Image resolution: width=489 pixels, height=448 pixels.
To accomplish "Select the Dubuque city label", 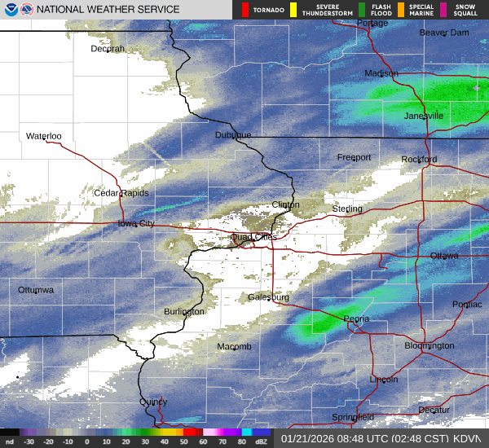I will [x=233, y=135].
